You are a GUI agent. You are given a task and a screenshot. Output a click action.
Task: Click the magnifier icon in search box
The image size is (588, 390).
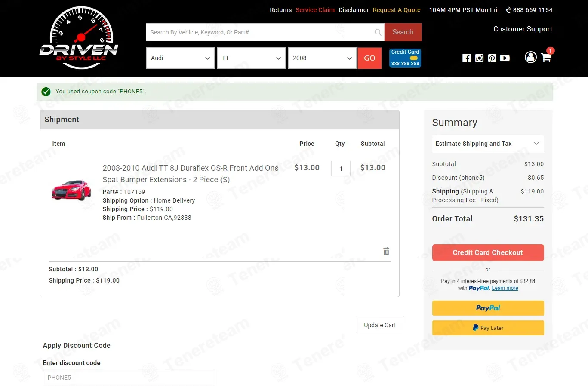(x=378, y=32)
